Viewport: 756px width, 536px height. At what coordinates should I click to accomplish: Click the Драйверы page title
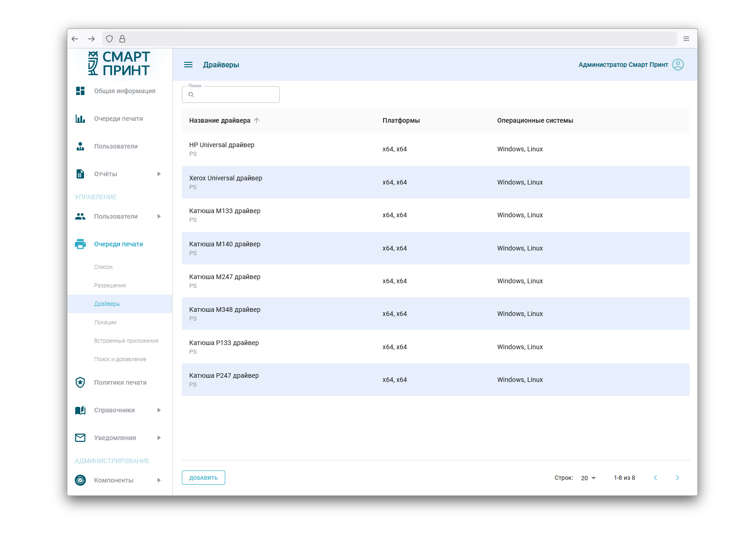pyautogui.click(x=221, y=65)
